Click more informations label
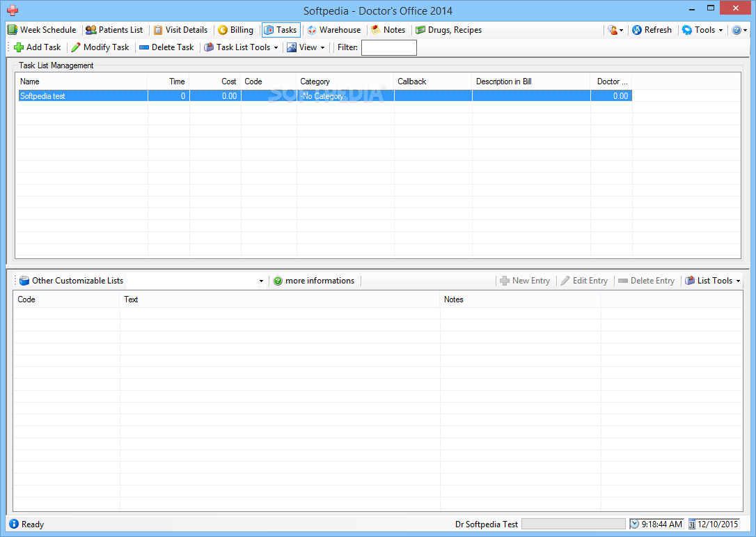Image resolution: width=756 pixels, height=537 pixels. [320, 281]
